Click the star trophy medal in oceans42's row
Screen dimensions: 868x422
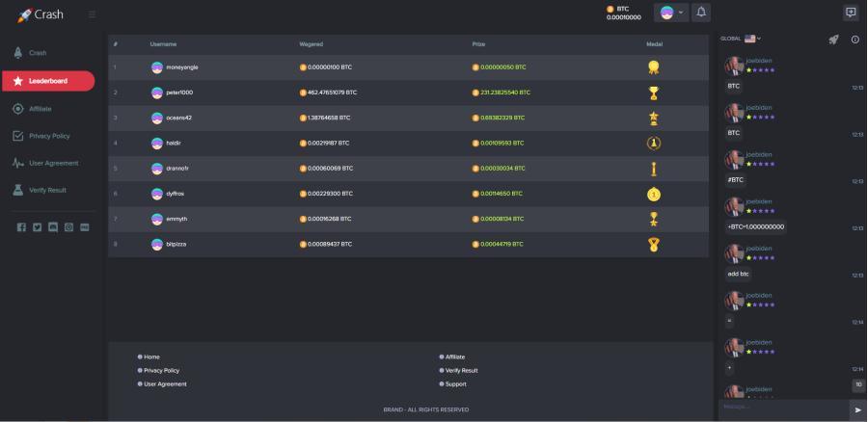(x=654, y=119)
